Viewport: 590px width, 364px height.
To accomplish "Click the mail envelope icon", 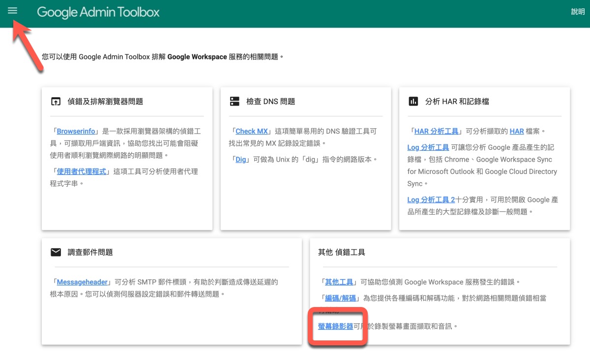I will tap(56, 252).
